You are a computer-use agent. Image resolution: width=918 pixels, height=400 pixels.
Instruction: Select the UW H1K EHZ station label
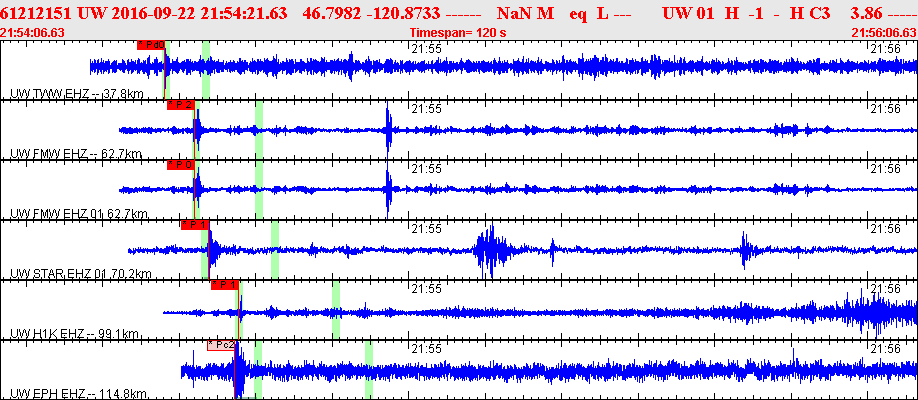tap(75, 334)
